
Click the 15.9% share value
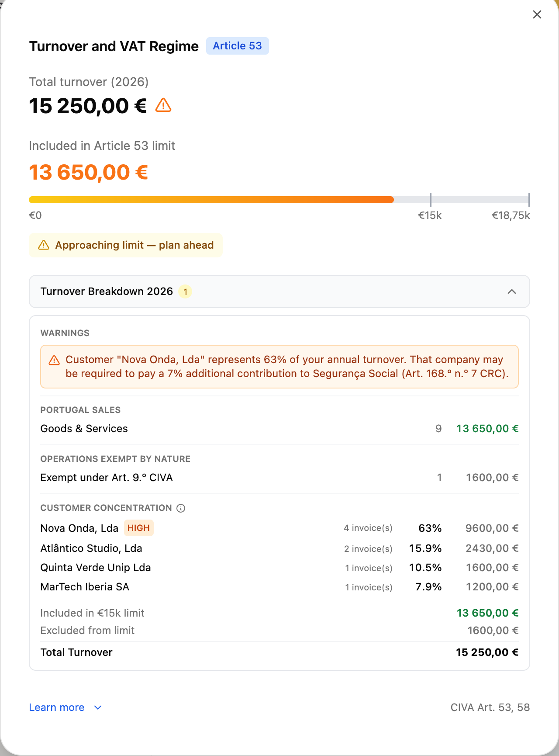[425, 548]
